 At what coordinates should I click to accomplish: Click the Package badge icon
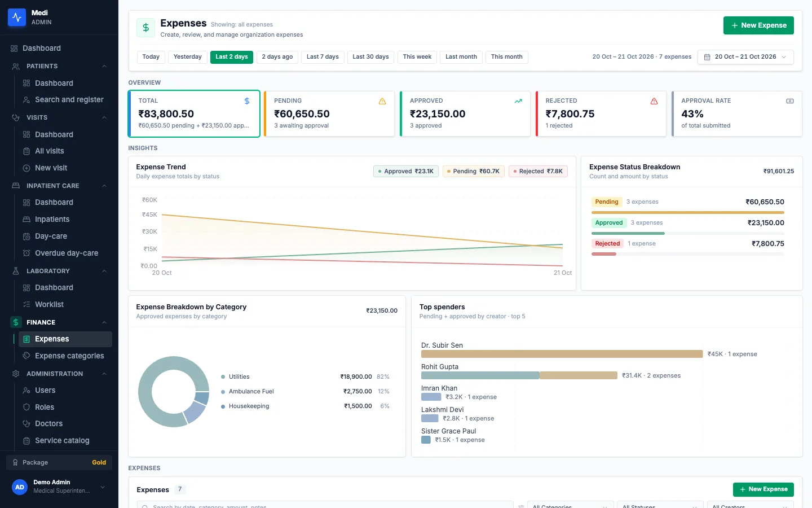tap(16, 462)
